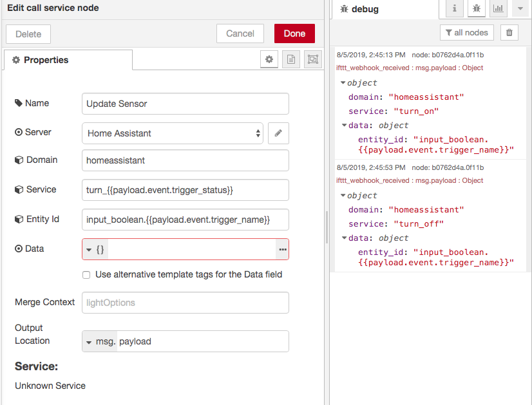Image resolution: width=532 pixels, height=405 pixels.
Task: Click the Done button
Action: click(x=294, y=33)
